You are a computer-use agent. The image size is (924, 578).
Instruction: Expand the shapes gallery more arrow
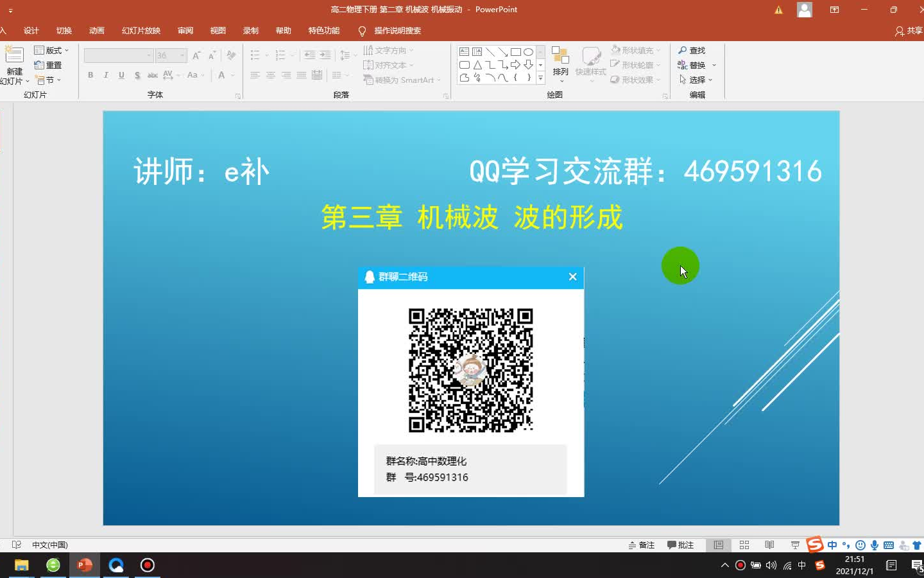(540, 78)
